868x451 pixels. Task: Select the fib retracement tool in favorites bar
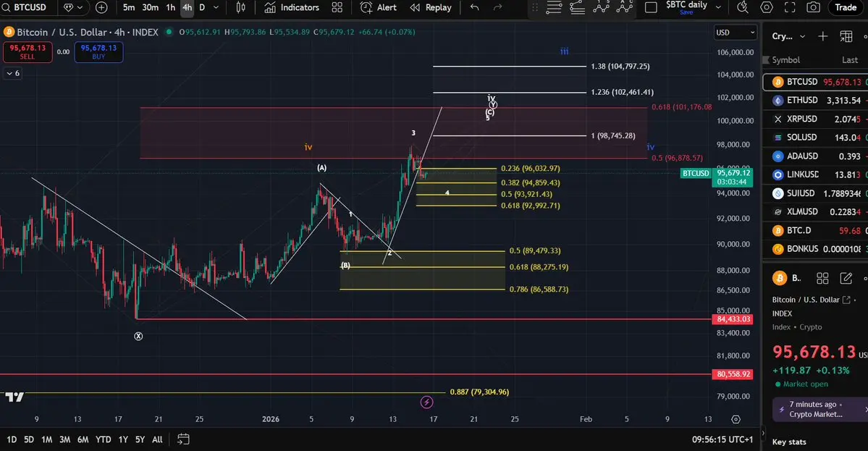click(578, 7)
